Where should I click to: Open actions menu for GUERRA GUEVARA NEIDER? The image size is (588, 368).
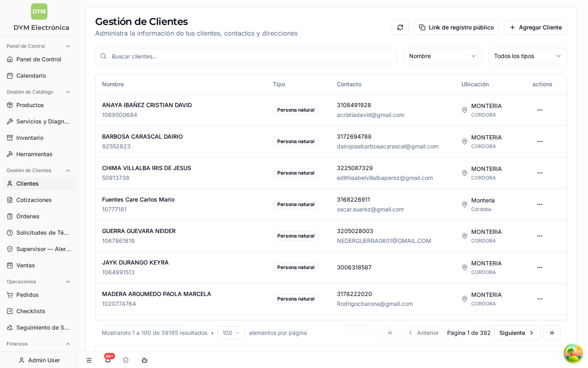coord(540,236)
